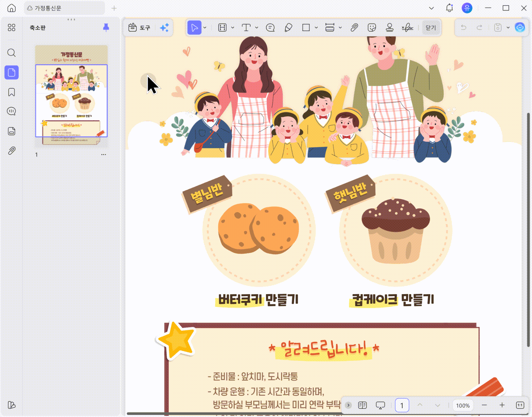This screenshot has width=532, height=417.
Task: Launch the AI sparkle assistant
Action: [165, 27]
